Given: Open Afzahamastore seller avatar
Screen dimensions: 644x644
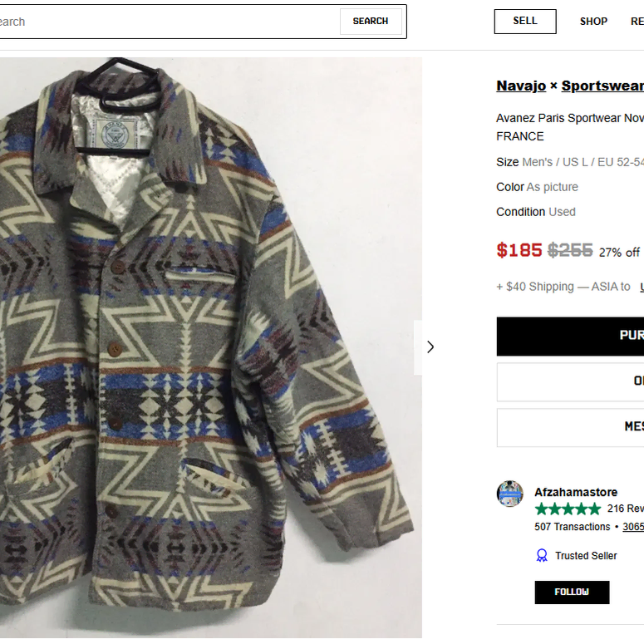Looking at the screenshot, I should tap(509, 494).
